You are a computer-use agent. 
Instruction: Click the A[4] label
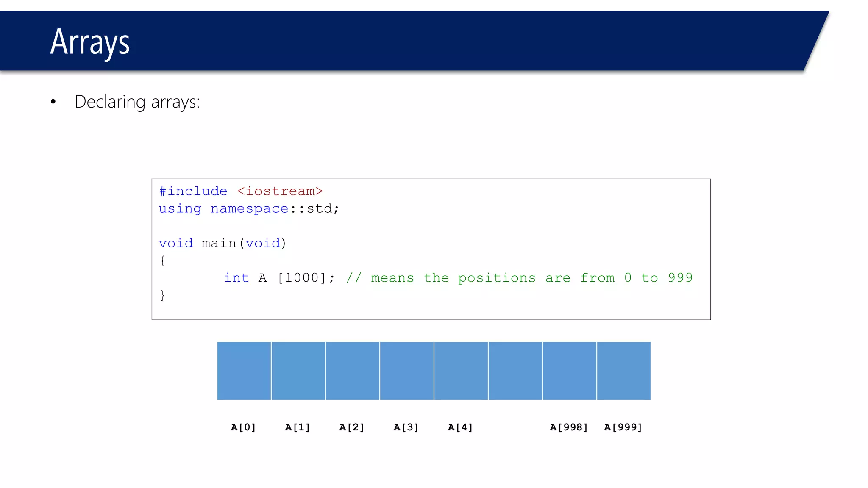pos(460,427)
